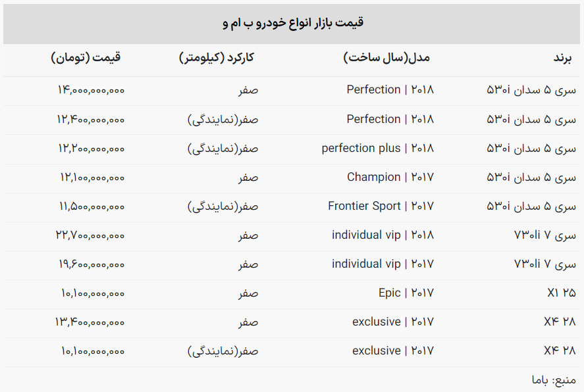Viewport: 584px width, 392px height.
Task: Select the 13,400,000,000 price cell
Action: click(x=90, y=322)
